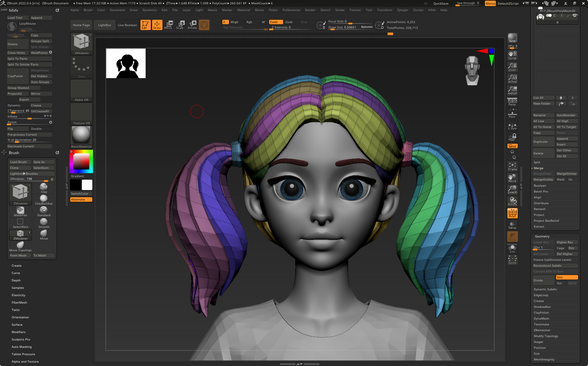
Task: Click the BPR render icon
Action: click(x=512, y=38)
